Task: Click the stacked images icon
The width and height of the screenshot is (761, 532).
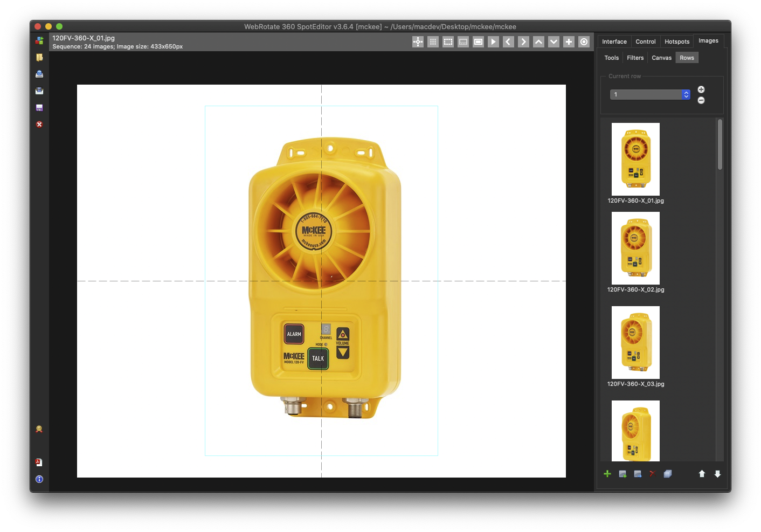Action: [668, 474]
